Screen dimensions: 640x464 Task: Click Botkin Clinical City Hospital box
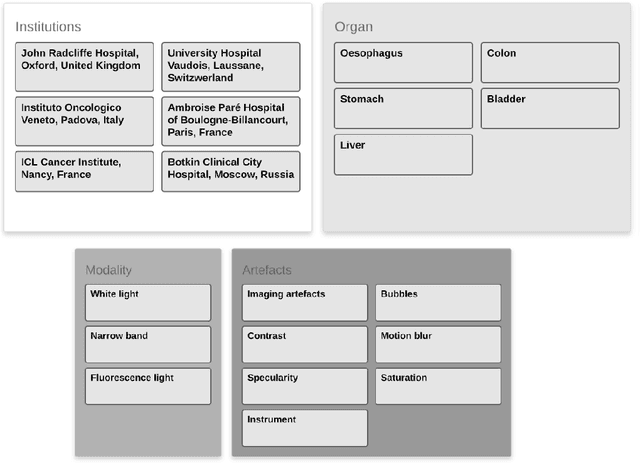click(x=230, y=171)
